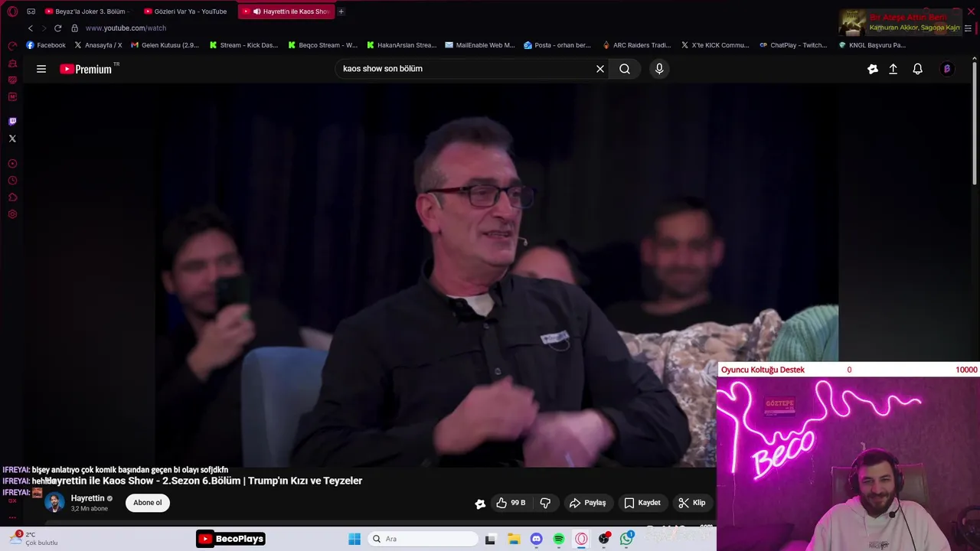The height and width of the screenshot is (551, 980).
Task: Click sparkle Ask button near like
Action: (480, 504)
